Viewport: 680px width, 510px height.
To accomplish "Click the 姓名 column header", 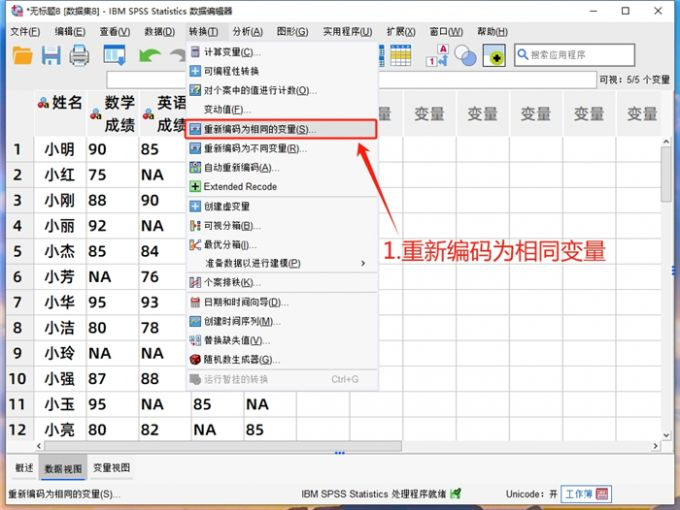I will pyautogui.click(x=59, y=102).
